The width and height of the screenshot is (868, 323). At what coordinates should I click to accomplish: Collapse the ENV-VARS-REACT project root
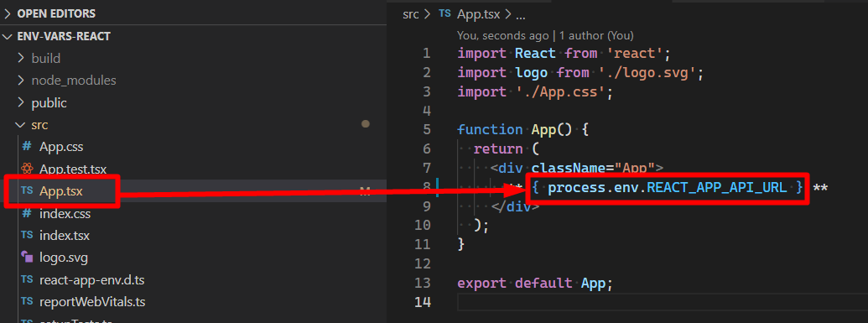click(8, 37)
